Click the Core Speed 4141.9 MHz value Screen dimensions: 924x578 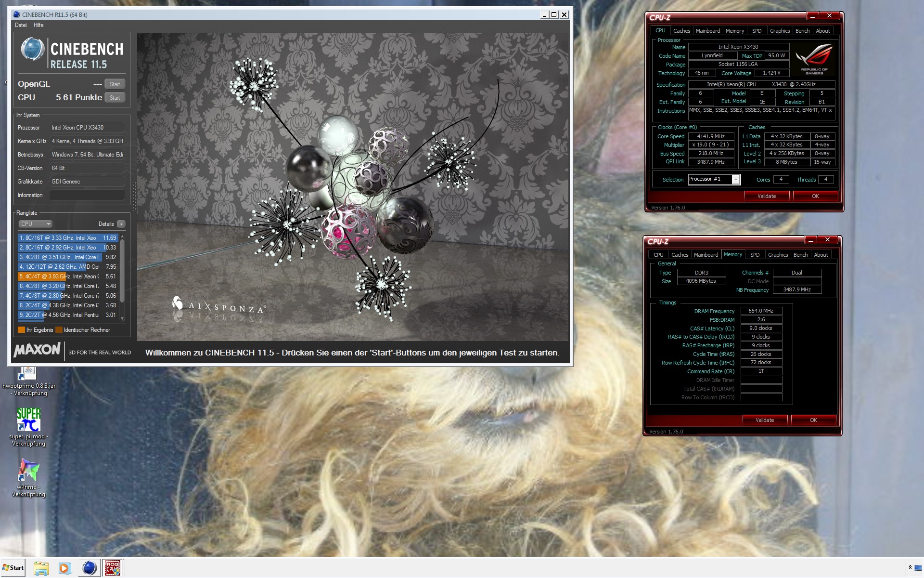(x=711, y=137)
